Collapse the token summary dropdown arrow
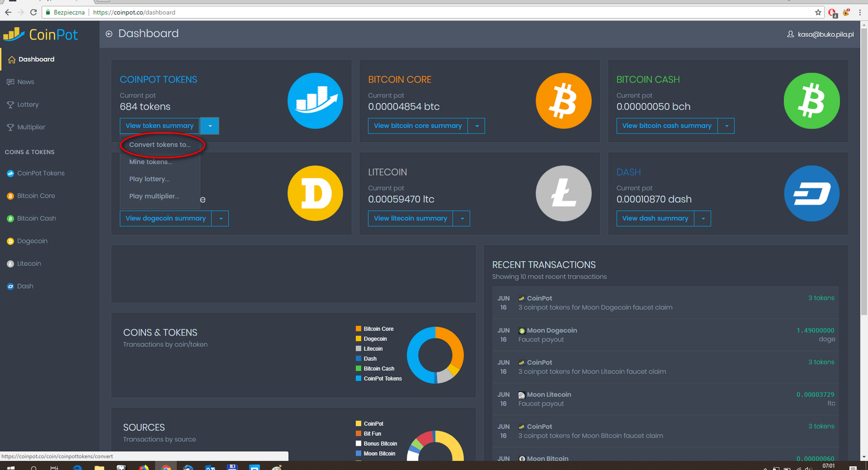The image size is (868, 470). pos(210,126)
